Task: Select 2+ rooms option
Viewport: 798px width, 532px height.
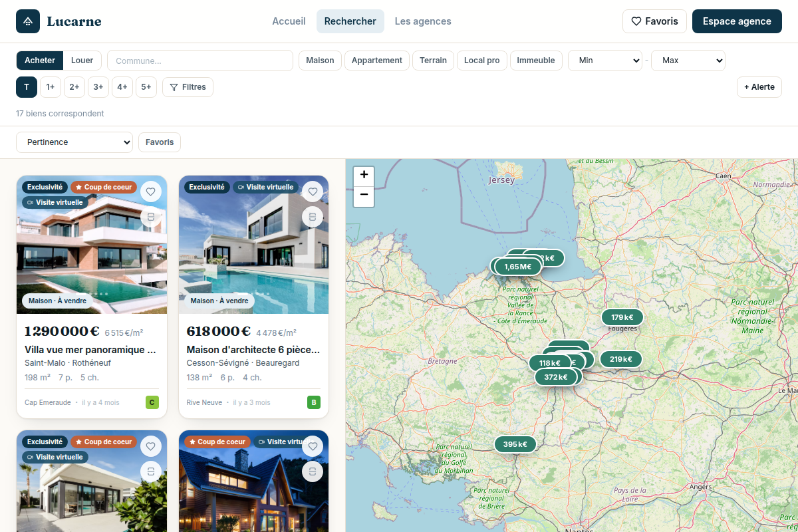Action: 74,87
